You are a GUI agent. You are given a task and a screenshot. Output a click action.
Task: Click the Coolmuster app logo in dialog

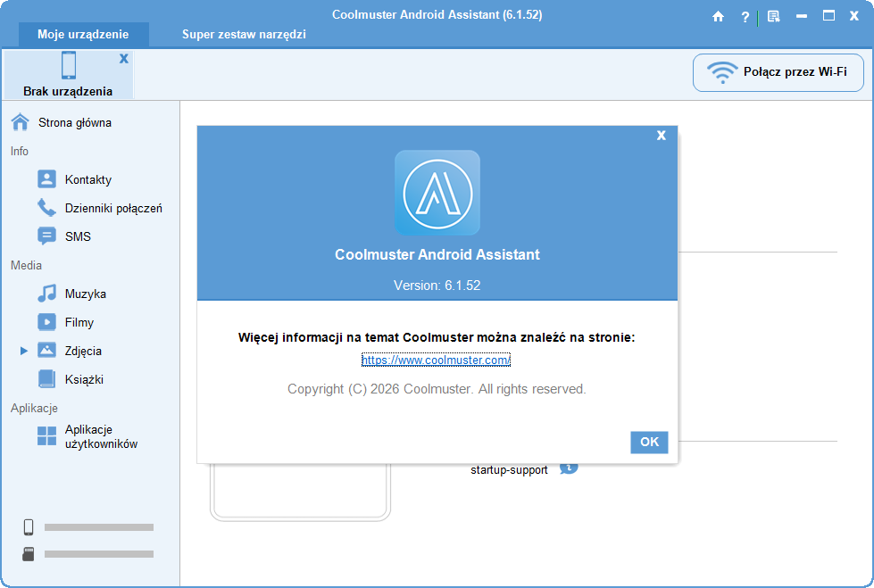(x=437, y=193)
